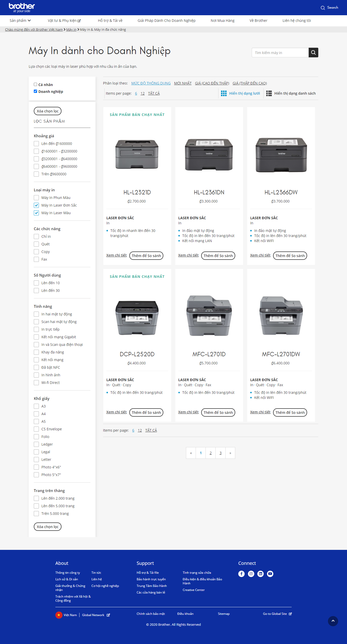Check the Legal paper size filter
This screenshot has height=644, width=347.
(36, 452)
